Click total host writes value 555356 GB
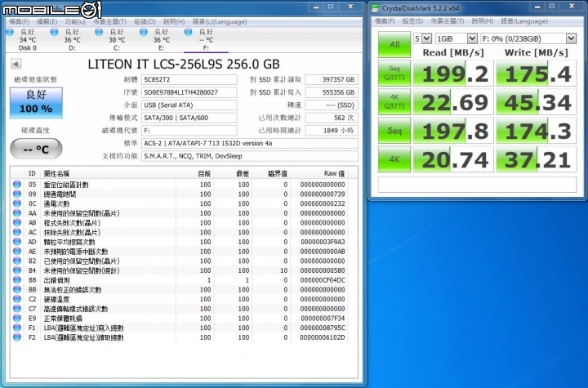Screen dimensions: 588x388 [332, 92]
